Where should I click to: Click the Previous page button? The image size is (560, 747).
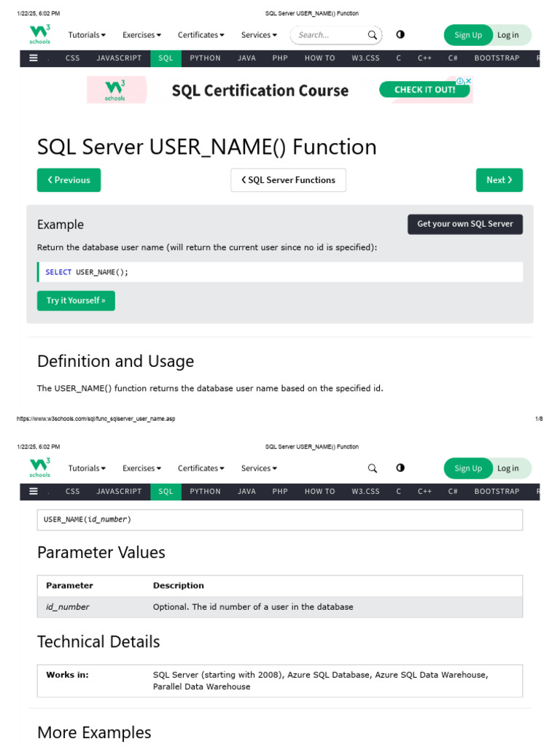(69, 180)
